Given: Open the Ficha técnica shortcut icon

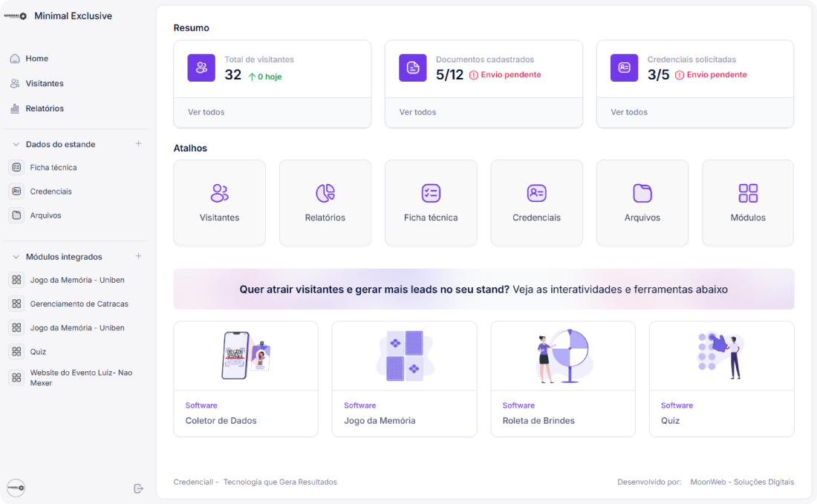Looking at the screenshot, I should tap(431, 193).
